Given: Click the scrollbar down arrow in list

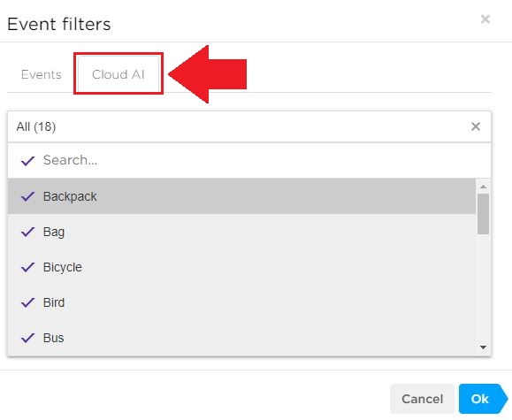Looking at the screenshot, I should [483, 347].
